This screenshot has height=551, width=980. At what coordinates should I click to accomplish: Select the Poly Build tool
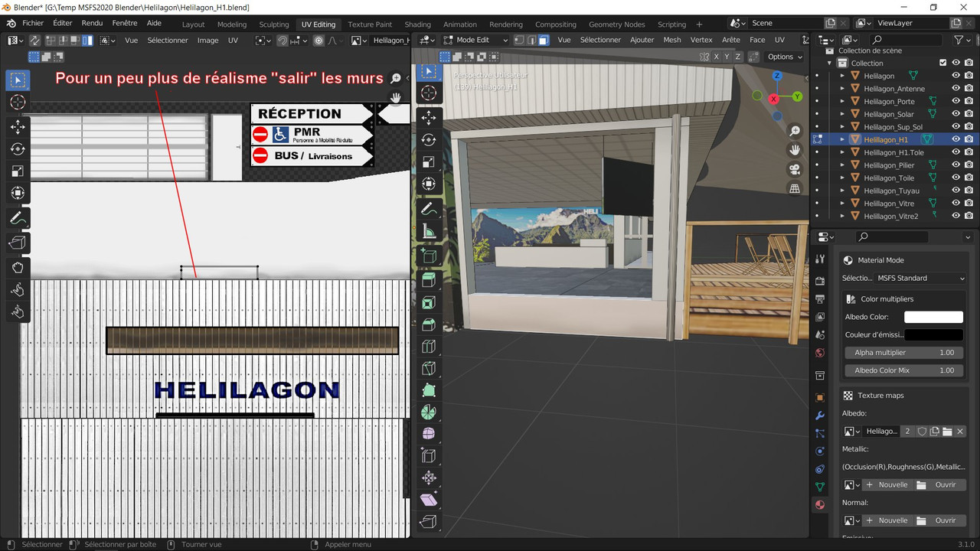429,390
